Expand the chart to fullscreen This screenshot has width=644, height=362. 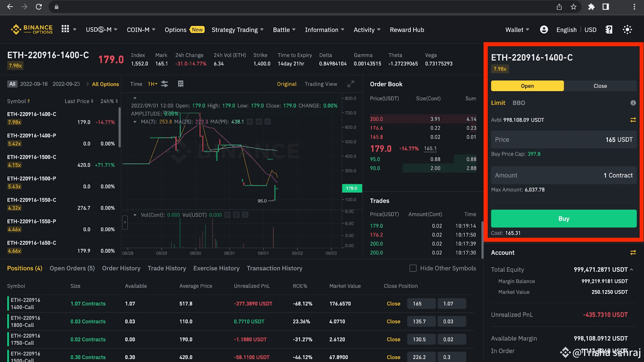pyautogui.click(x=351, y=84)
